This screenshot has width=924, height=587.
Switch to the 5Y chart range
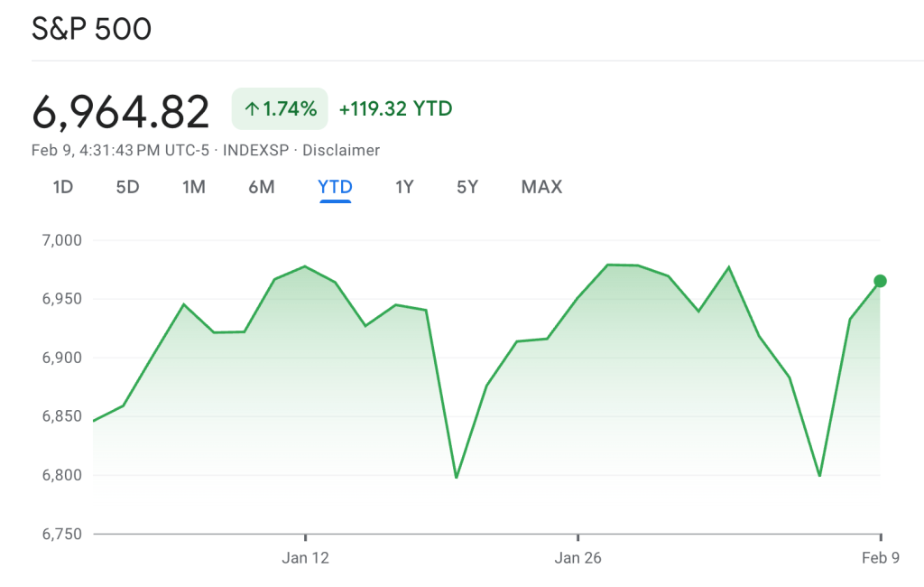coord(467,187)
